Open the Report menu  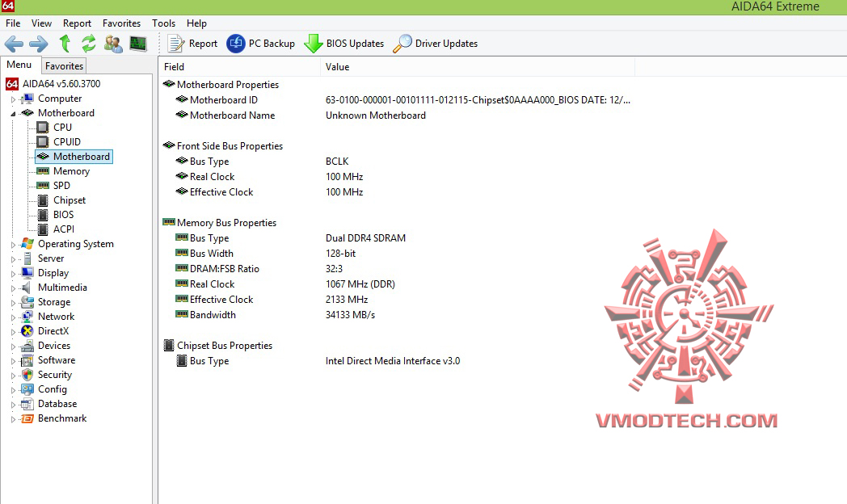pos(77,23)
